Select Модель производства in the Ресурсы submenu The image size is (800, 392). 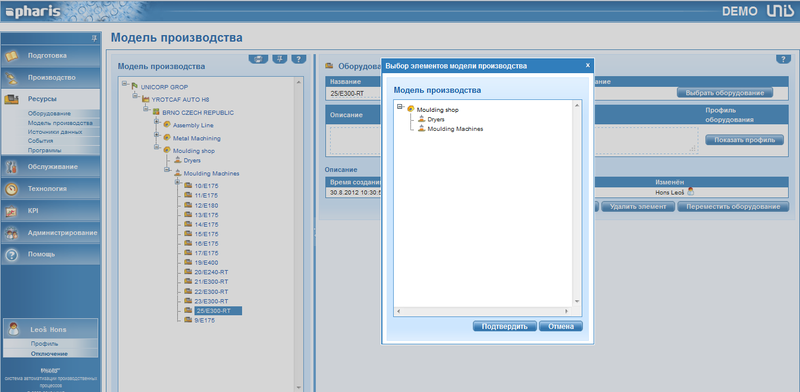click(x=60, y=123)
